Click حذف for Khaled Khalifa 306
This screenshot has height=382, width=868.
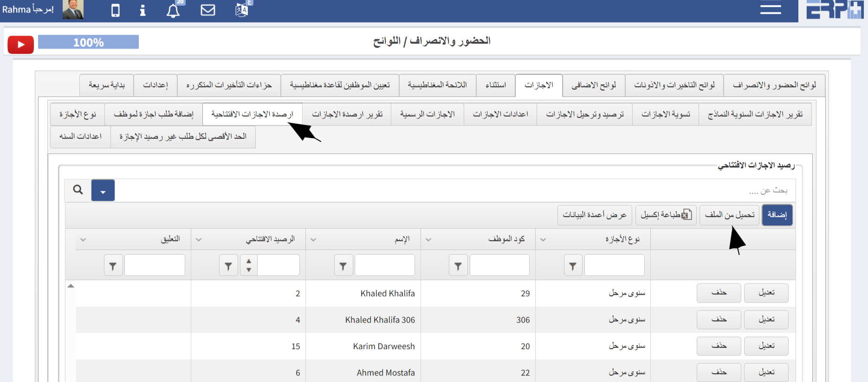[719, 320]
